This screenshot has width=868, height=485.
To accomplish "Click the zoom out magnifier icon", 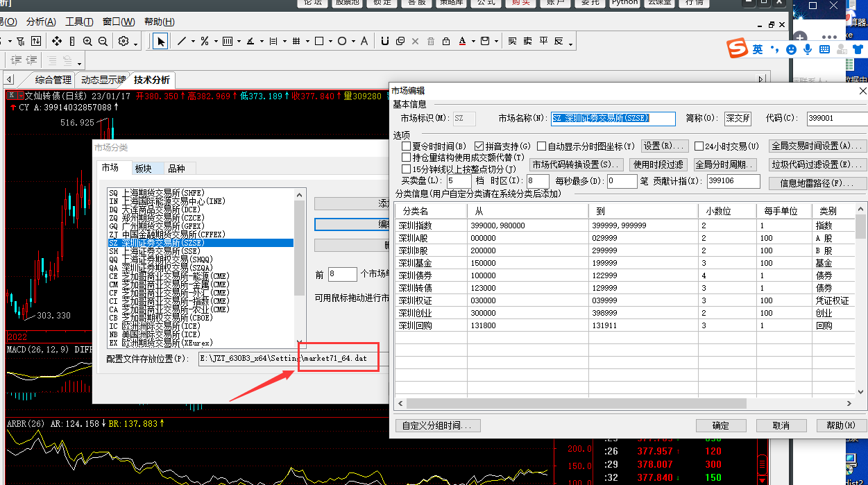I will coord(103,42).
